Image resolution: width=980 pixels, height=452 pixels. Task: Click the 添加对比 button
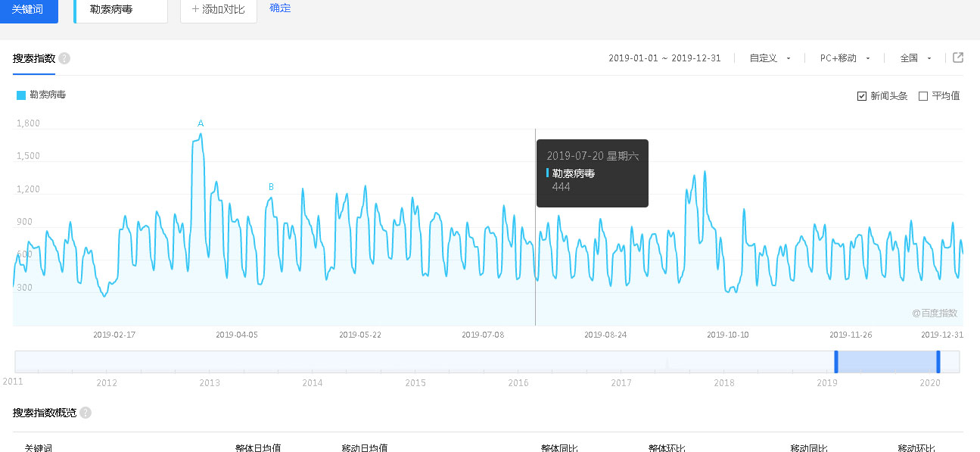pyautogui.click(x=218, y=11)
